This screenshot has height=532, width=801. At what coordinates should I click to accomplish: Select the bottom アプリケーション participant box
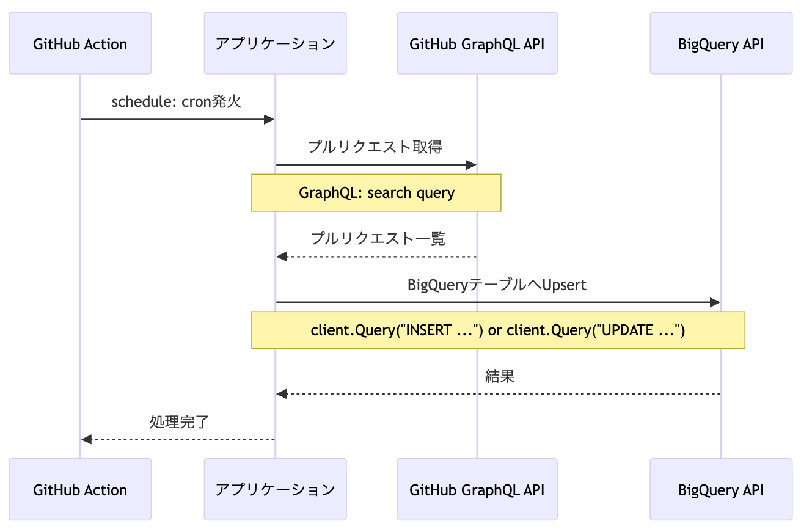pyautogui.click(x=275, y=489)
